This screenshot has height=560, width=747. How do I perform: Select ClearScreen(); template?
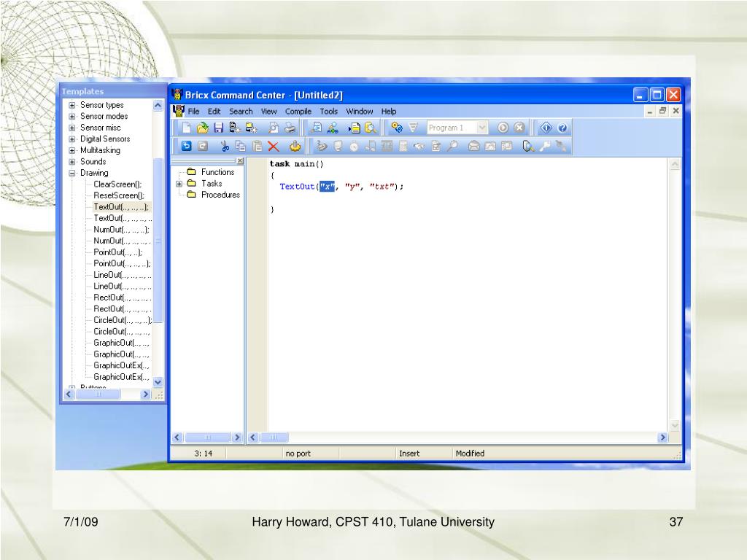(x=117, y=184)
